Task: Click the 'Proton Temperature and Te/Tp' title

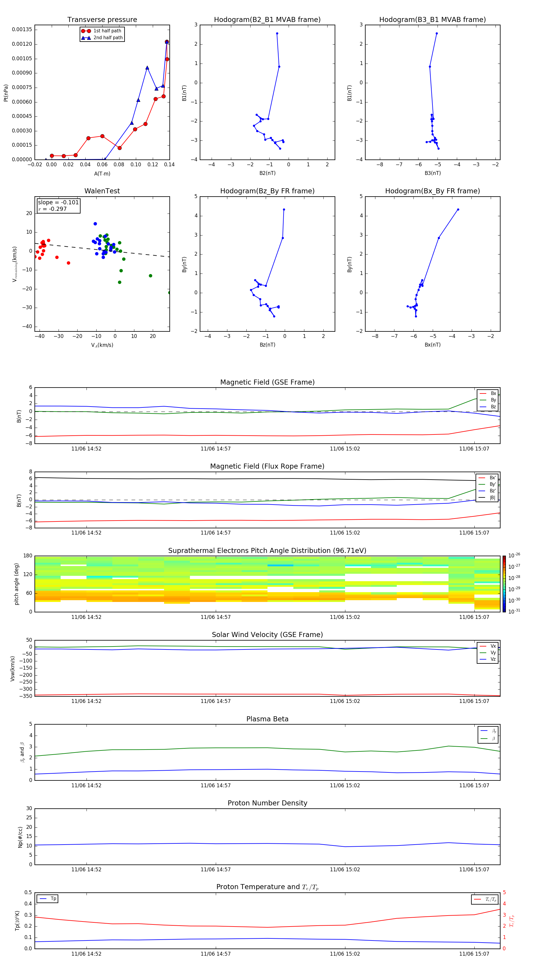Action: point(267,887)
